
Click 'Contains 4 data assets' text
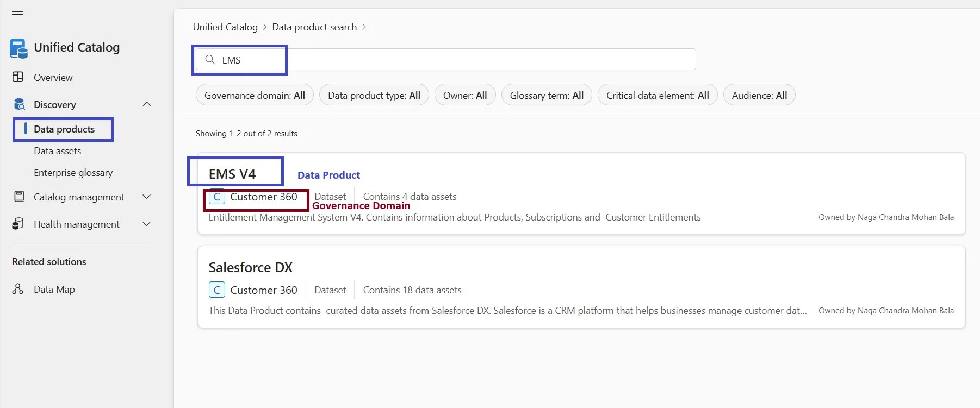click(410, 197)
